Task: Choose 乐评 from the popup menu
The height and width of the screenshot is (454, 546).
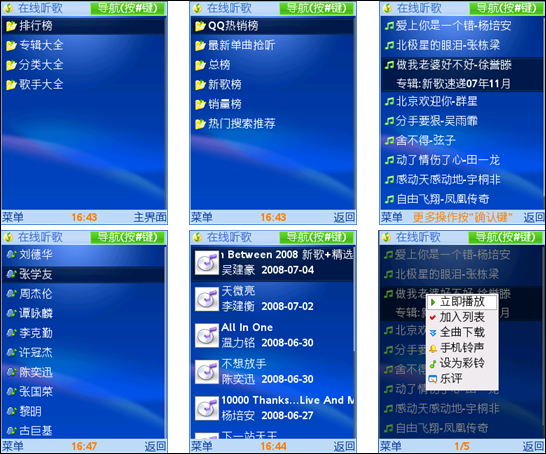Action: point(462,378)
